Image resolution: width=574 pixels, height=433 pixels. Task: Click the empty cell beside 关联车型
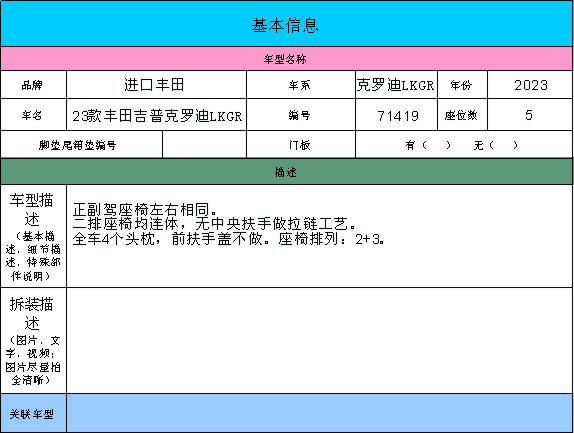(320, 413)
